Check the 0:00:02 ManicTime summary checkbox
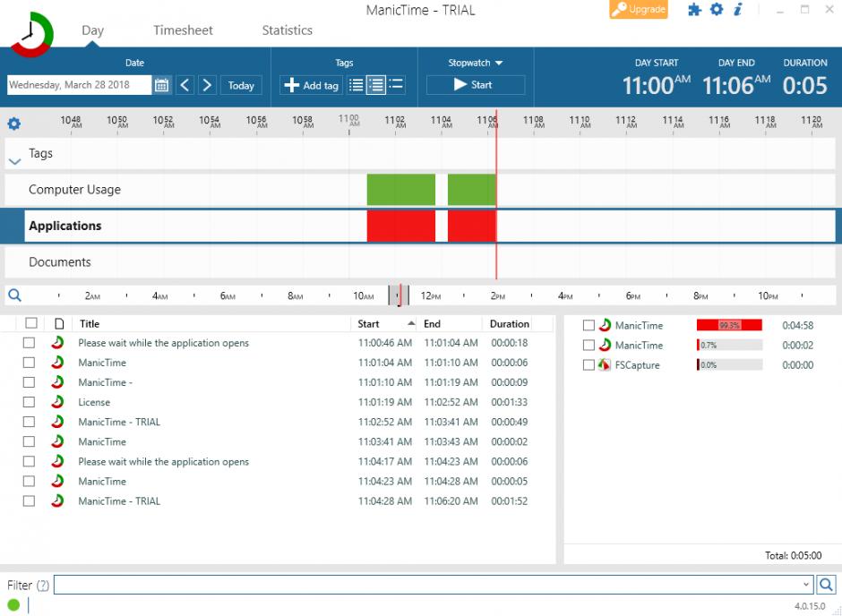This screenshot has width=842, height=616. [x=589, y=345]
